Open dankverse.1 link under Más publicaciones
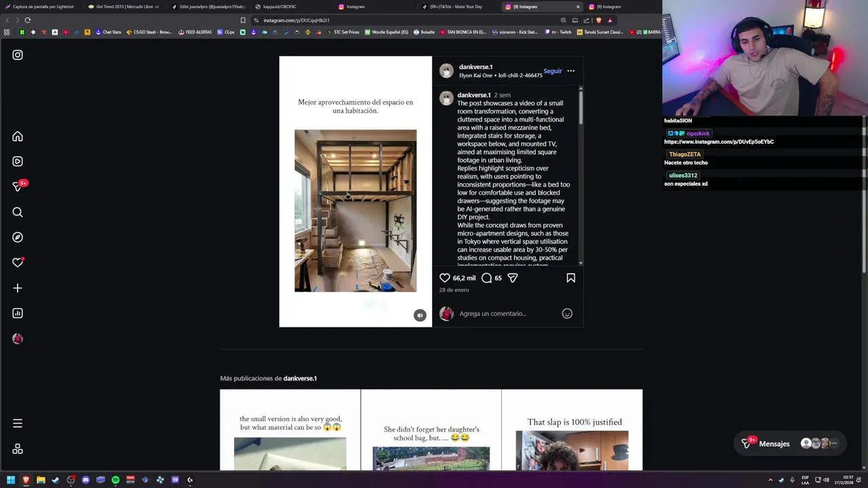 click(x=300, y=378)
